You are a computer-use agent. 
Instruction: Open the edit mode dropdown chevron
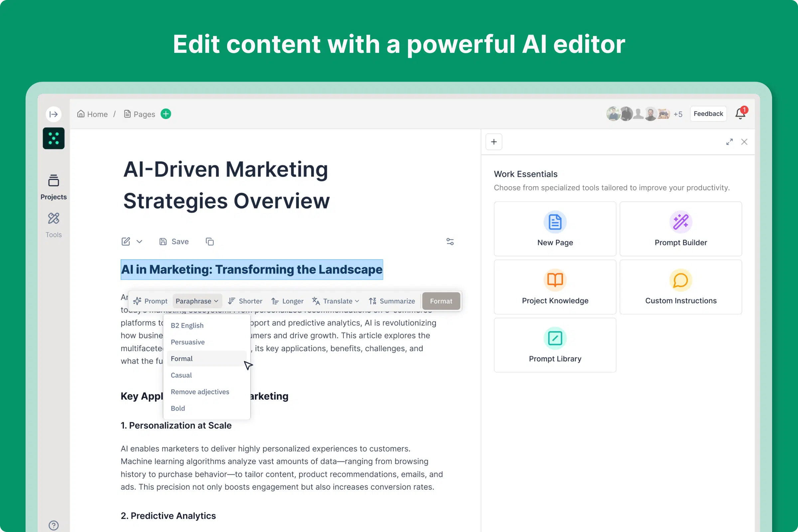tap(139, 242)
